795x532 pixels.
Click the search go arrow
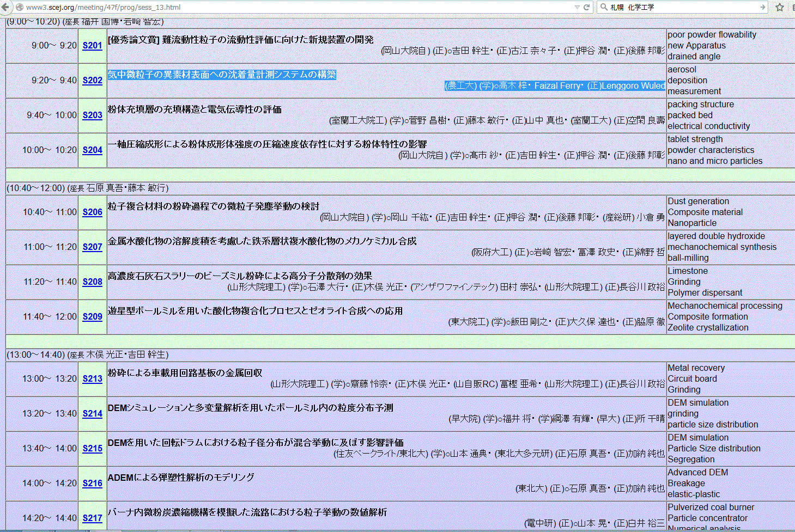[763, 7]
